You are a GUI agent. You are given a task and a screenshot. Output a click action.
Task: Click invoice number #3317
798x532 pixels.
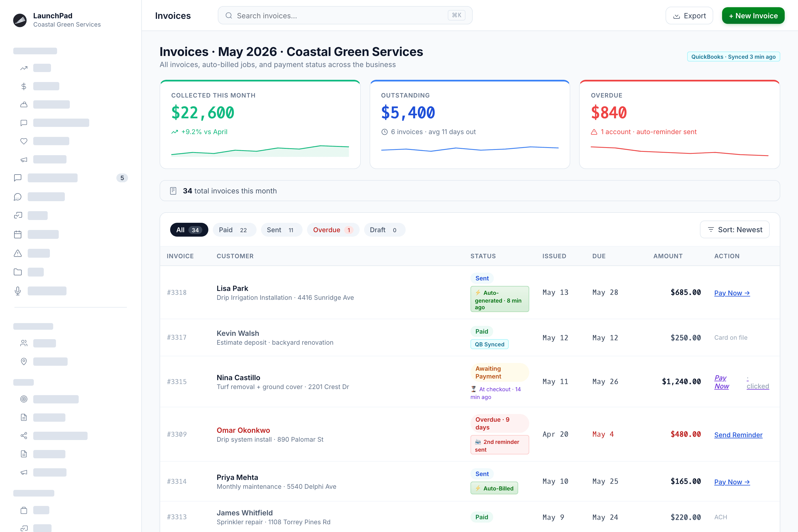click(177, 337)
